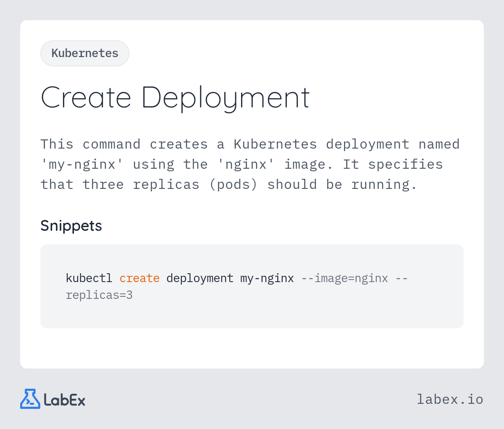Screen dimensions: 504x429
Task: Click 'kubectl' in the code snippet
Action: (89, 278)
